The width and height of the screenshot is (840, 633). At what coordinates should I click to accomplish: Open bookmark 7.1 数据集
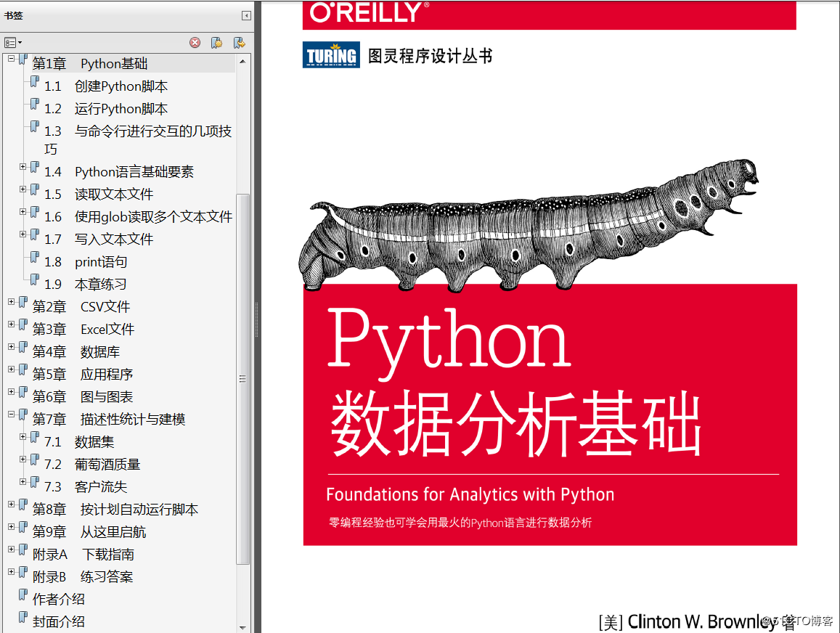coord(79,442)
